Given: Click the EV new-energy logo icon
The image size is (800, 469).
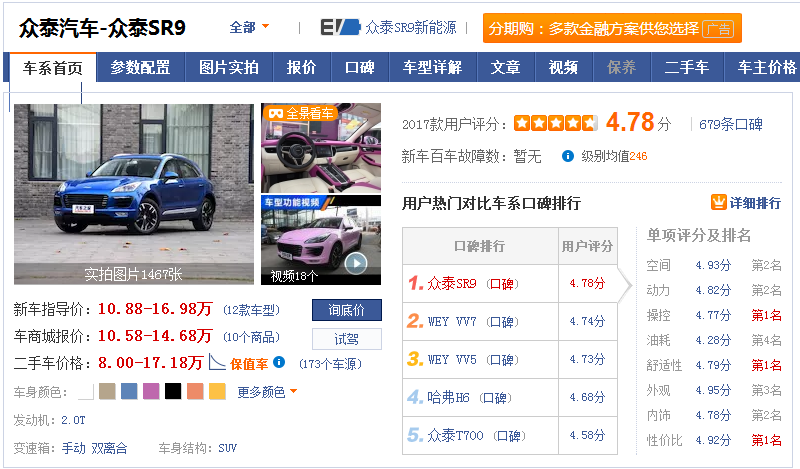Looking at the screenshot, I should click(x=340, y=28).
